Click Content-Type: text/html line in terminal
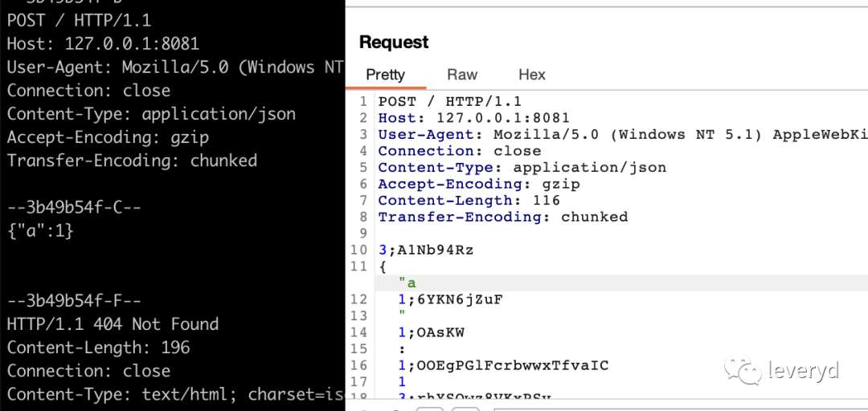Viewport: 868px width, 411px height. pyautogui.click(x=175, y=395)
